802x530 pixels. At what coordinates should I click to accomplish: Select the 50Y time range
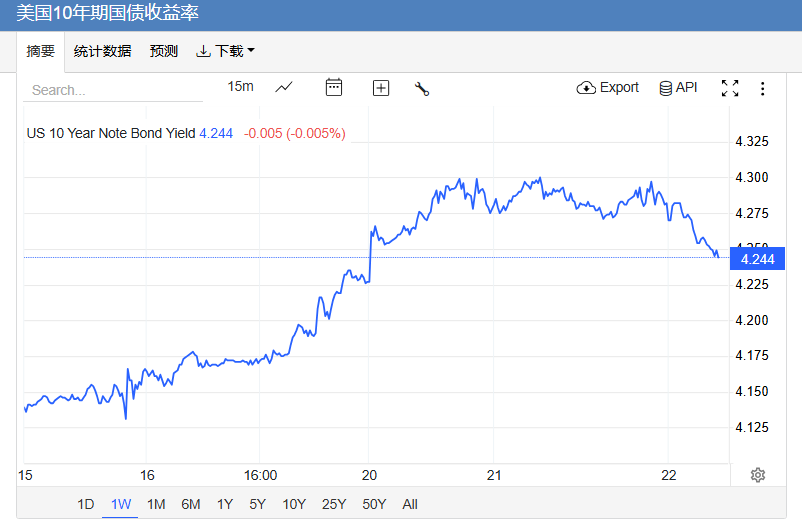pos(374,504)
